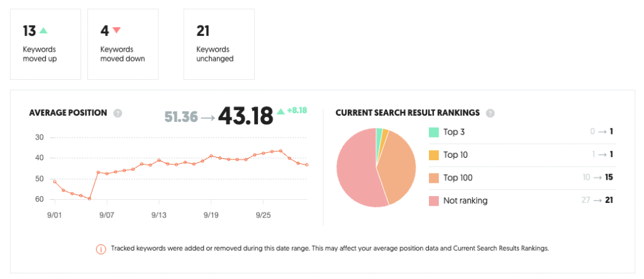Click the info icon in the tracked keywords notice
This screenshot has width=644, height=279.
coord(101,249)
